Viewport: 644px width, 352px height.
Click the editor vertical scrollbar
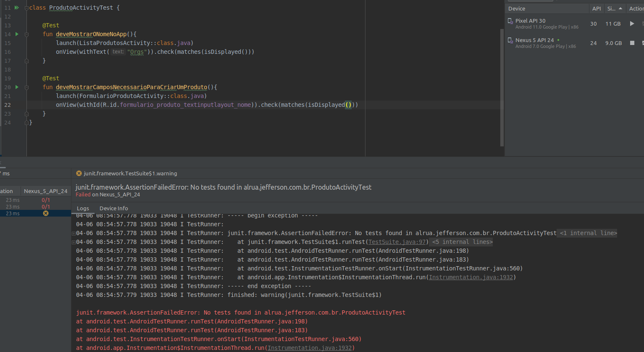(502, 87)
